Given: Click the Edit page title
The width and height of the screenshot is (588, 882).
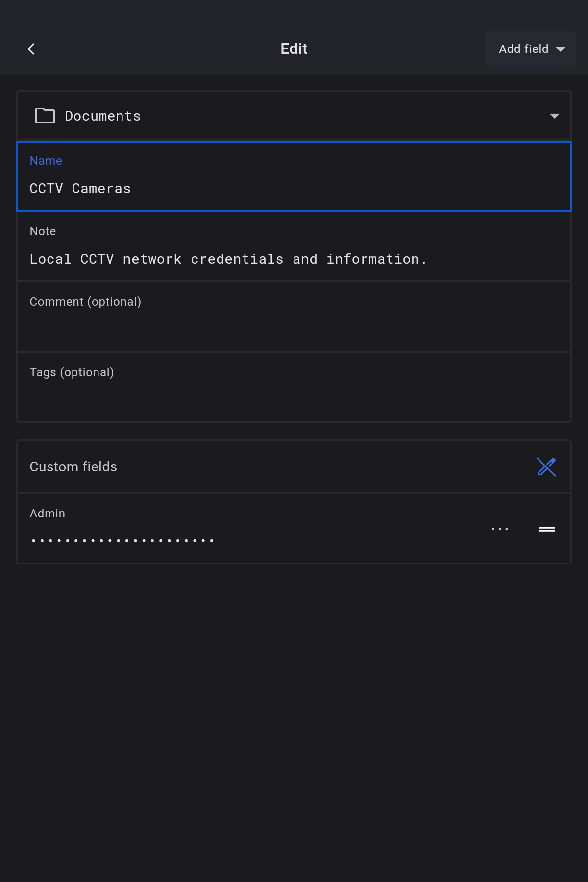Looking at the screenshot, I should 294,49.
